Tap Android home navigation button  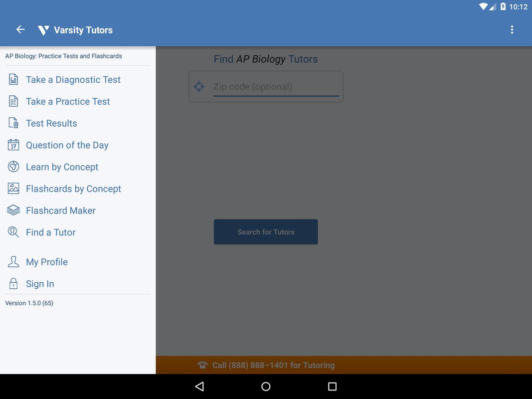click(266, 387)
